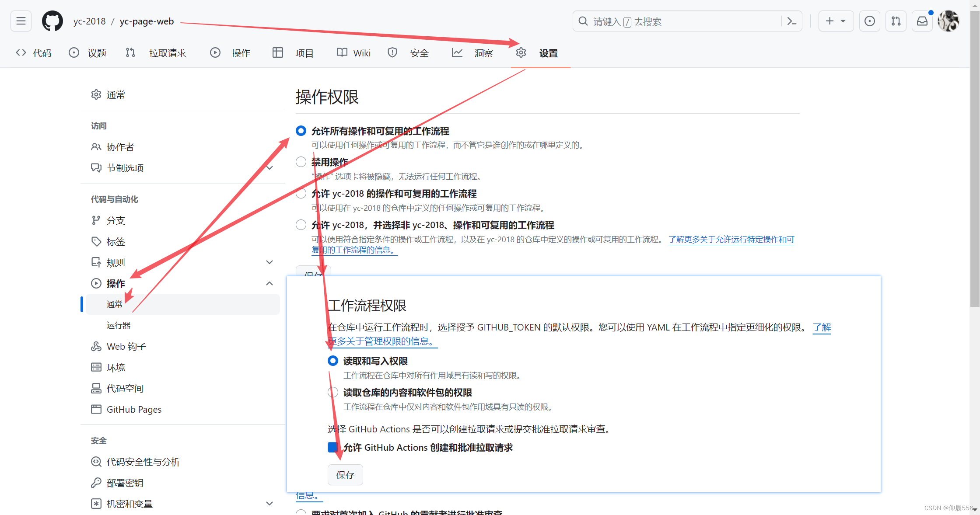The width and height of the screenshot is (980, 515).
Task: Go to GitHub homepage via Octocat logo
Action: tap(52, 21)
